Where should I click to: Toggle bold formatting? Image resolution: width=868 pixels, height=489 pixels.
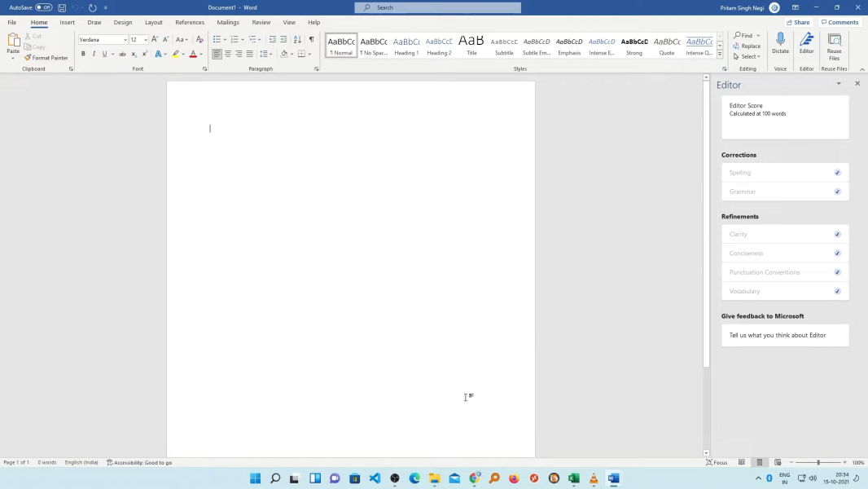point(83,54)
